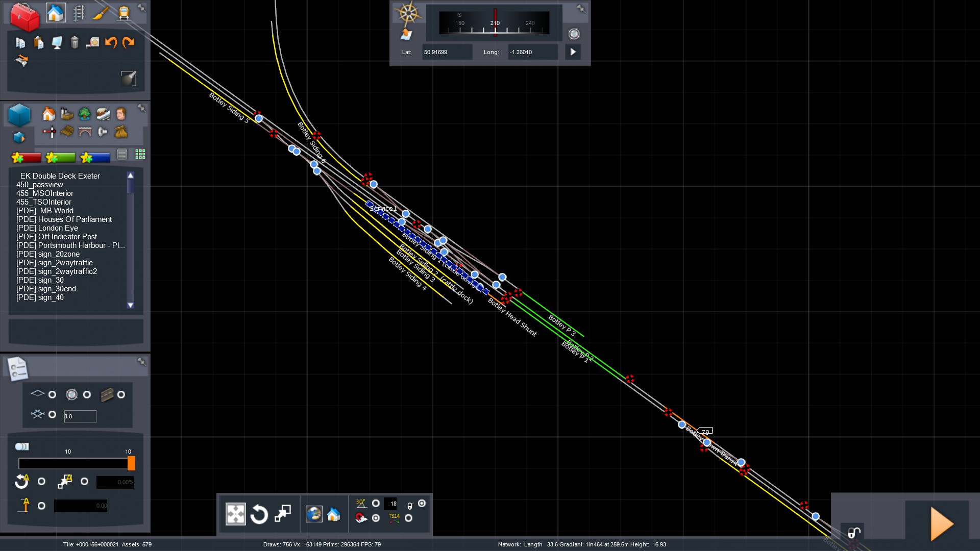
Task: Open the red toolbox icon
Action: pos(24,16)
